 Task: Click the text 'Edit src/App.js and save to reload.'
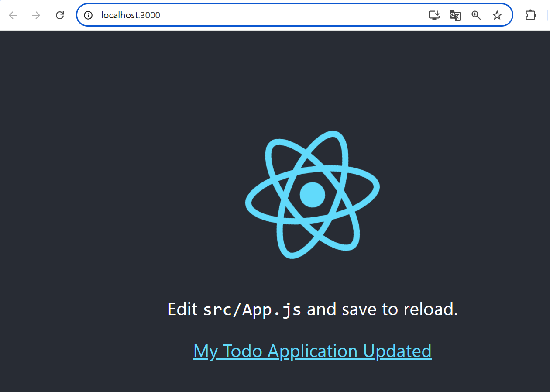(x=313, y=309)
